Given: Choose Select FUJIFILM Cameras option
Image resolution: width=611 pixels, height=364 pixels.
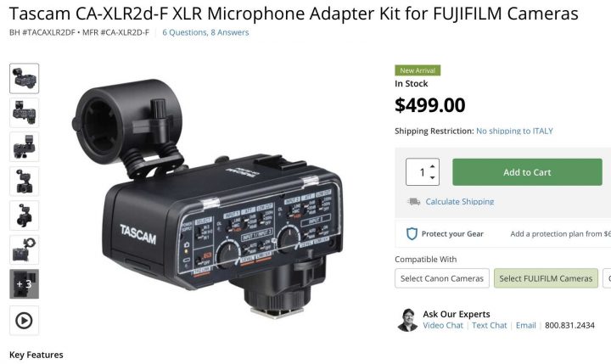Looking at the screenshot, I should [x=546, y=278].
